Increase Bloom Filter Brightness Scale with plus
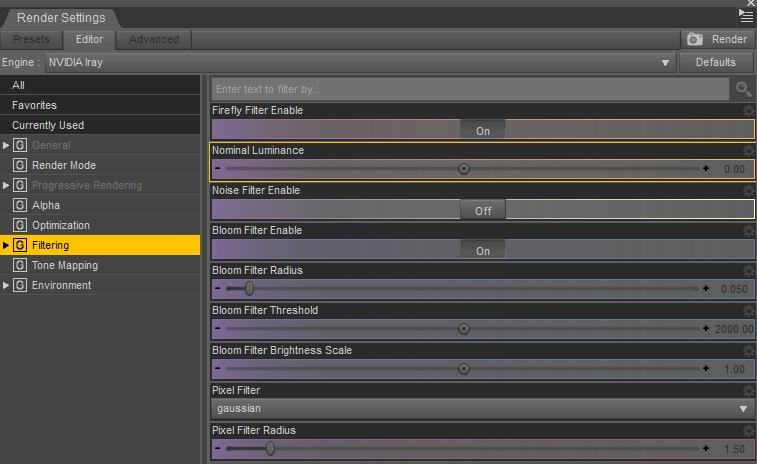Image resolution: width=757 pixels, height=464 pixels. 706,368
